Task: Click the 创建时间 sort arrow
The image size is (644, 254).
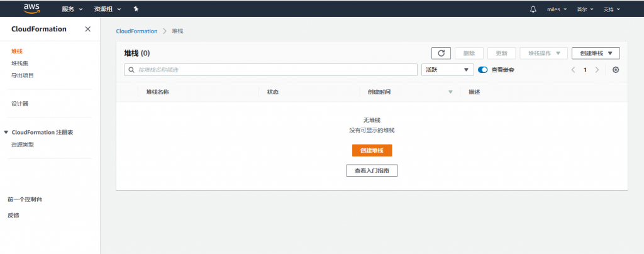Action: pos(450,92)
